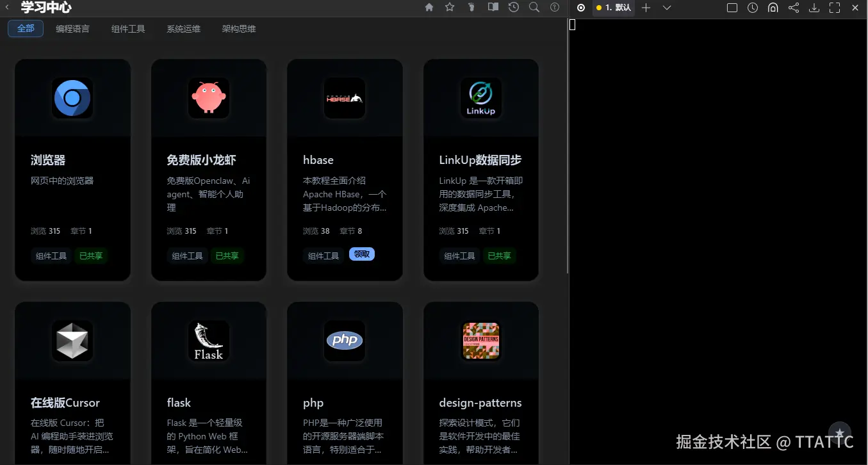This screenshot has height=465, width=868.
Task: Open the 浏览器 course title
Action: [48, 160]
